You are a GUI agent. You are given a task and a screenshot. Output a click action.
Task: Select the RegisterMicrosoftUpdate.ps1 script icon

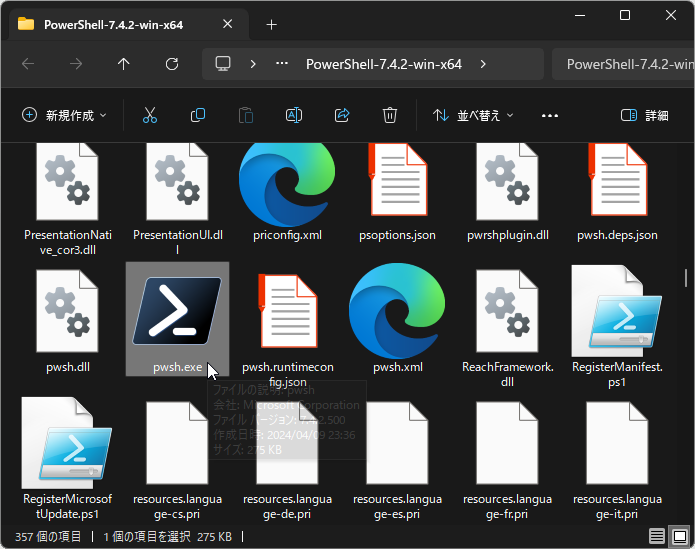(x=67, y=443)
